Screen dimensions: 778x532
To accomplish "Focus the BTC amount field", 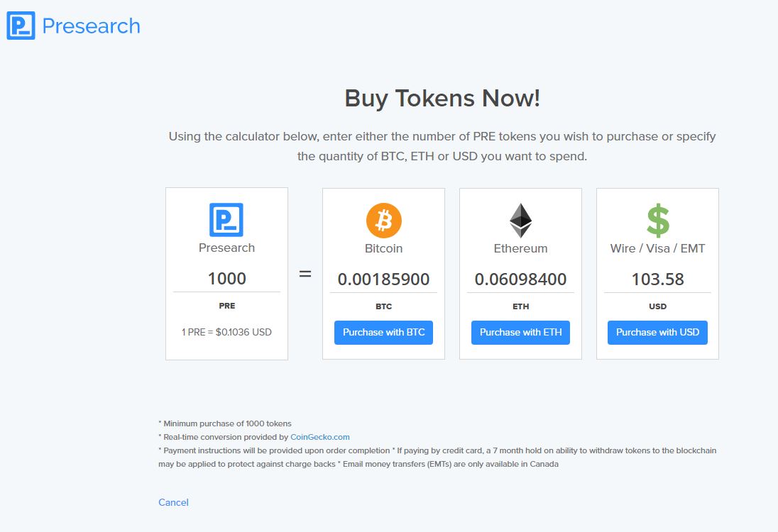I will pyautogui.click(x=383, y=279).
